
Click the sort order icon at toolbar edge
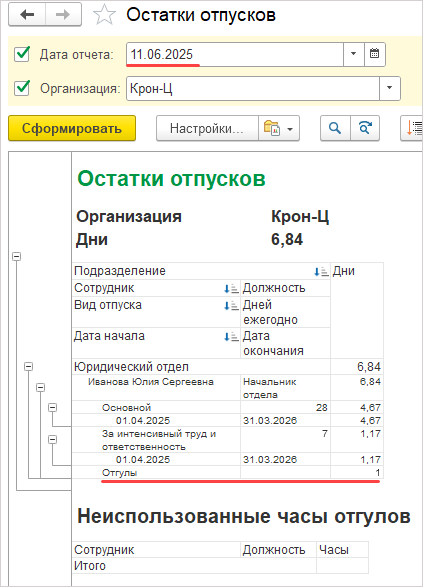413,128
